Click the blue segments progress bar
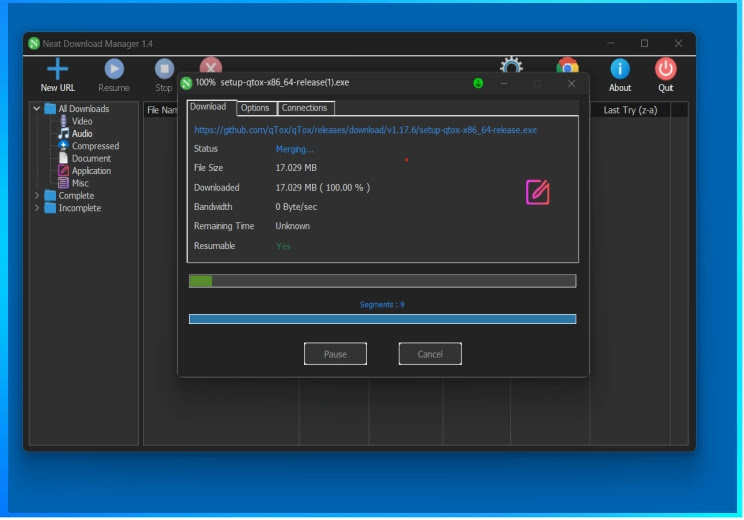The width and height of the screenshot is (744, 520). [x=383, y=319]
